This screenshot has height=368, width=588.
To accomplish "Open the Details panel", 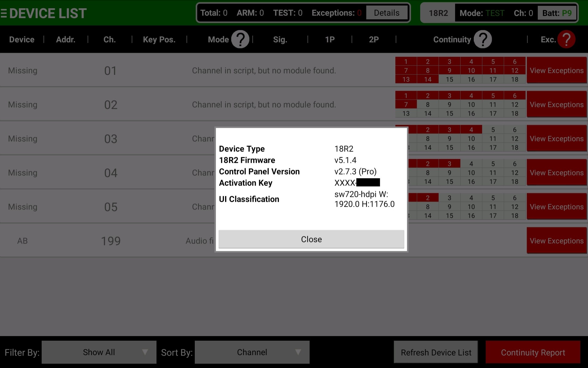I will 386,13.
